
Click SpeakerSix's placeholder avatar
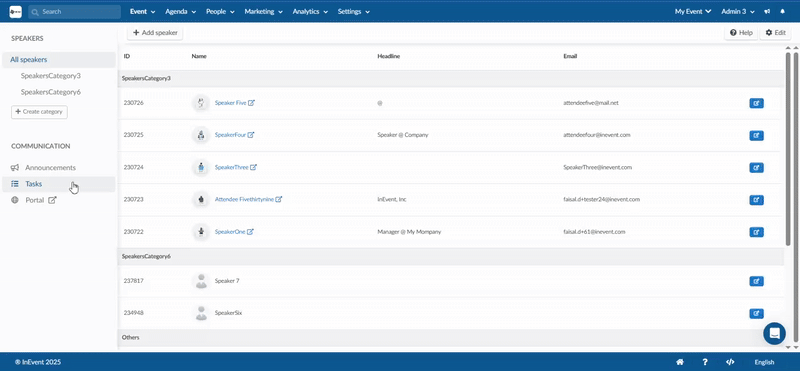click(201, 313)
